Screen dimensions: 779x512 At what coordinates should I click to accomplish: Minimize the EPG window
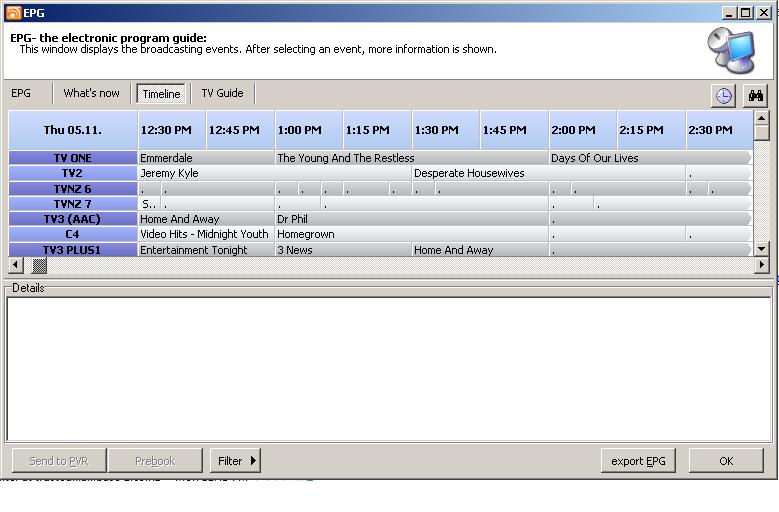point(729,13)
